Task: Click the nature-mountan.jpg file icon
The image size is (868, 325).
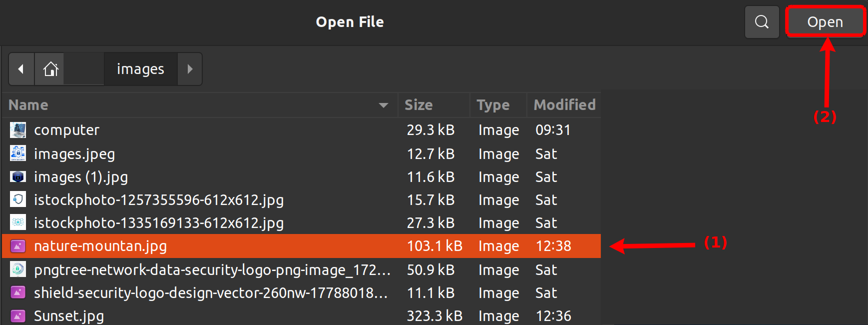Action: 18,246
